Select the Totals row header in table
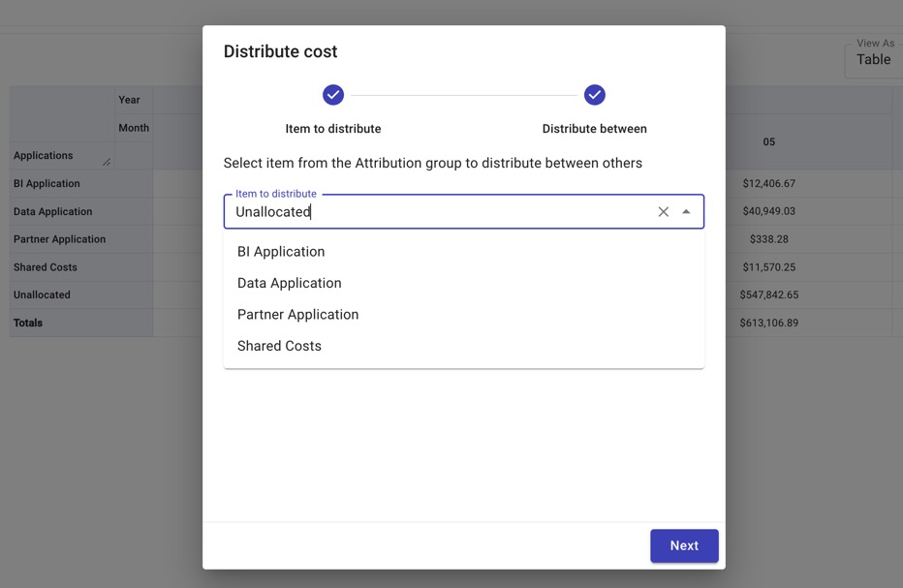The width and height of the screenshot is (903, 588). tap(28, 323)
